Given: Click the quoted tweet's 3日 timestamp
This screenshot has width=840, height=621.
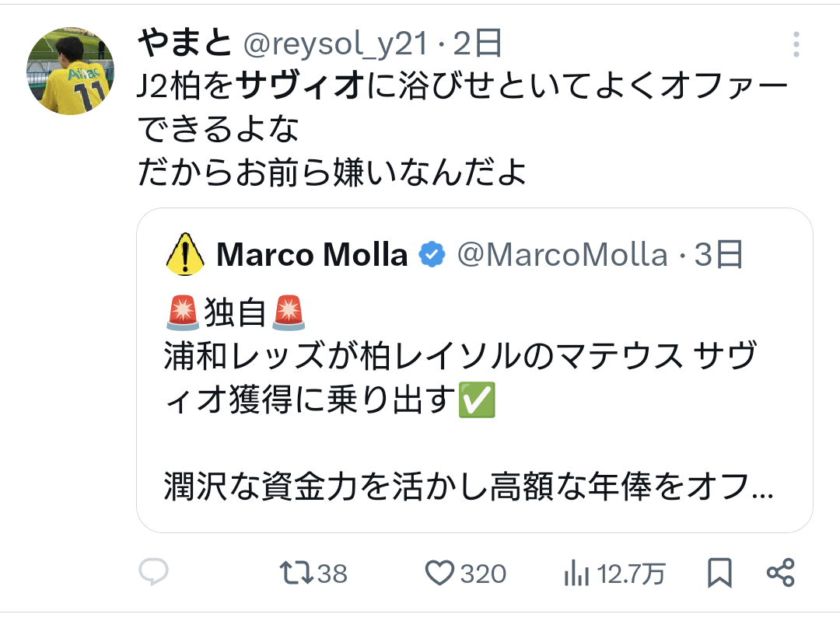Looking at the screenshot, I should [719, 254].
